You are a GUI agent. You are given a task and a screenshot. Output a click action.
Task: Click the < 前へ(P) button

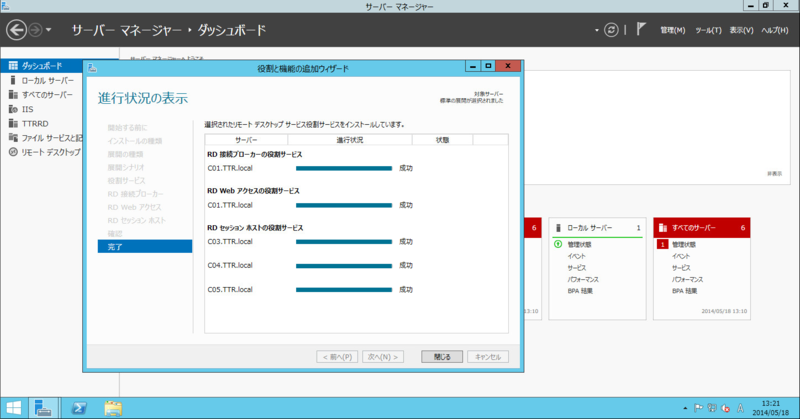click(337, 357)
